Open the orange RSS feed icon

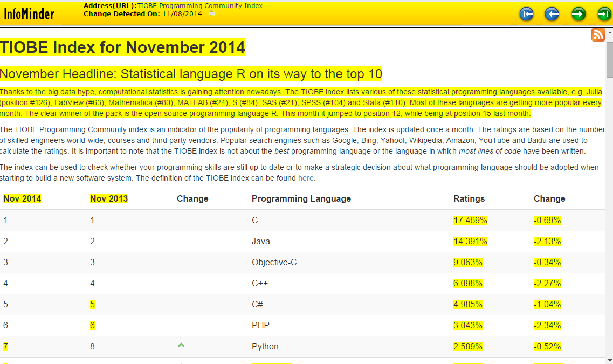[598, 35]
